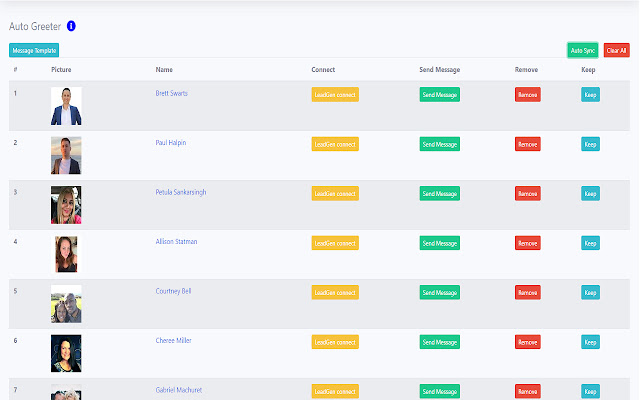
Task: Remove Gabriel Machuret from the list
Action: pos(528,391)
